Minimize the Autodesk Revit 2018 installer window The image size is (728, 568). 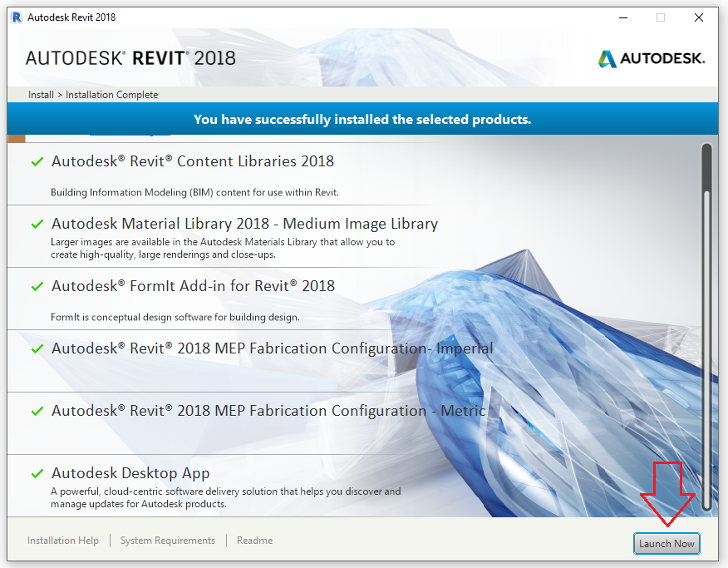click(x=622, y=17)
